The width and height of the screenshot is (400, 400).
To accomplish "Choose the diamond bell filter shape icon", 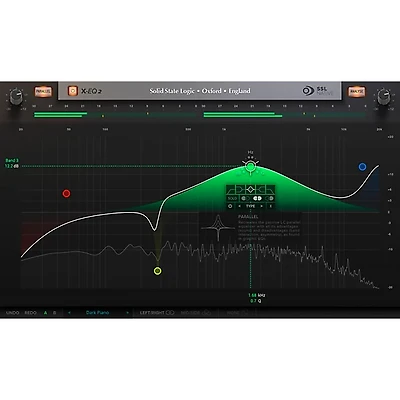I will pyautogui.click(x=250, y=190).
